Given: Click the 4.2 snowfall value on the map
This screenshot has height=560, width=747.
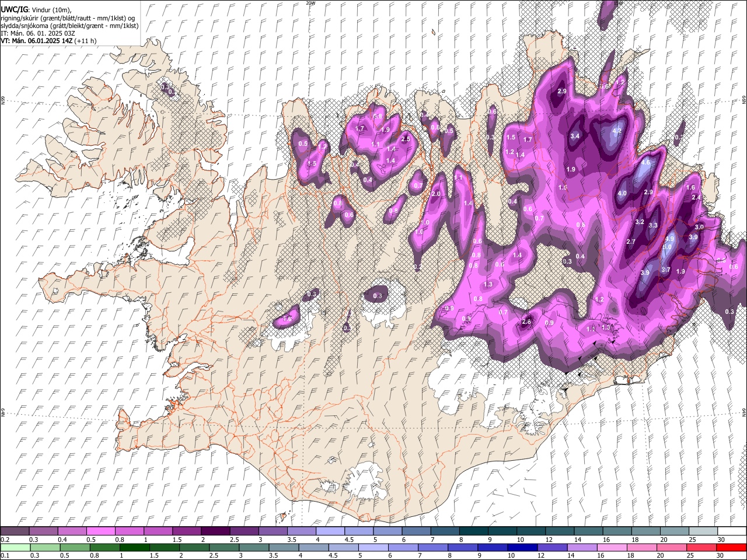Looking at the screenshot, I should point(617,131).
